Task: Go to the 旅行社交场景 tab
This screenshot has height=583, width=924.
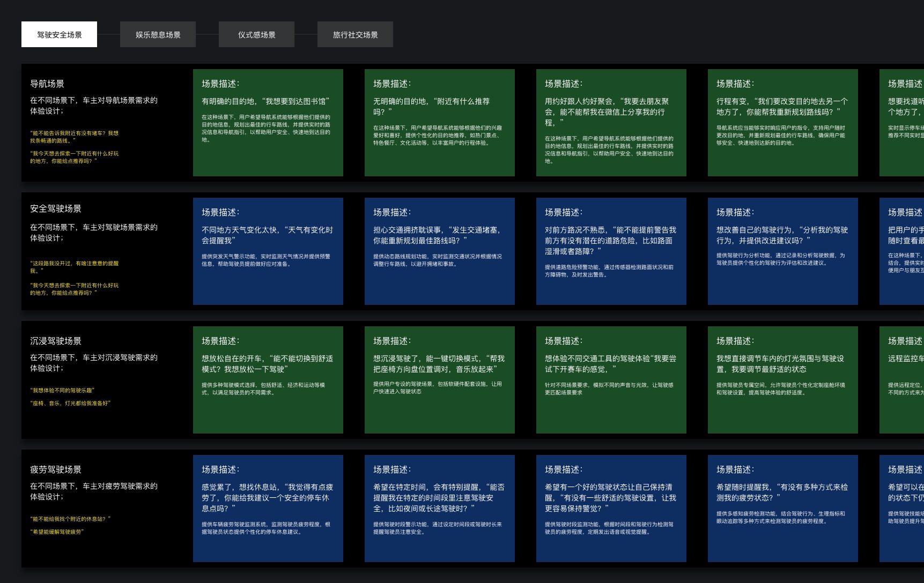Action: click(355, 34)
